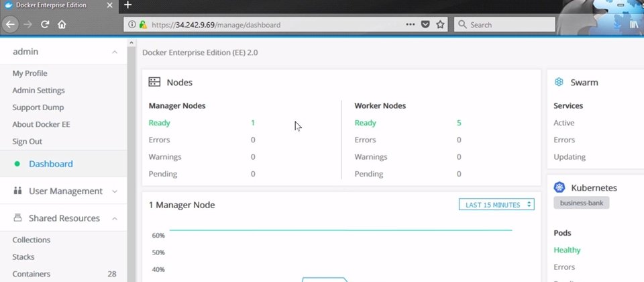This screenshot has width=644, height=282.
Task: Click the 1 Manager Node chart title
Action: click(182, 205)
